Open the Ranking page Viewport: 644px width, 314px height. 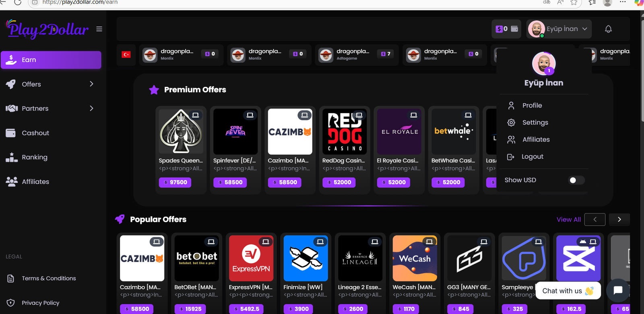coord(51,157)
